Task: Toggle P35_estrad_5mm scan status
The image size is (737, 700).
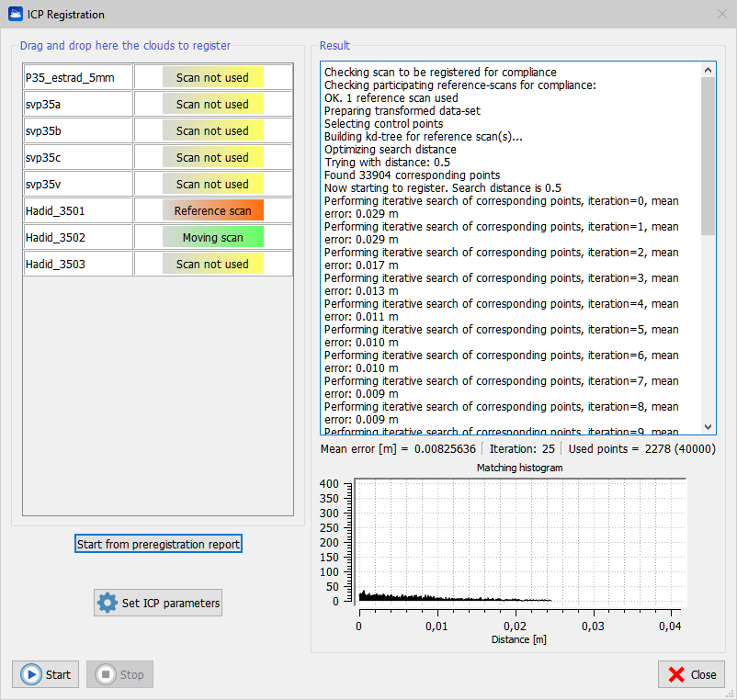Action: click(x=213, y=77)
